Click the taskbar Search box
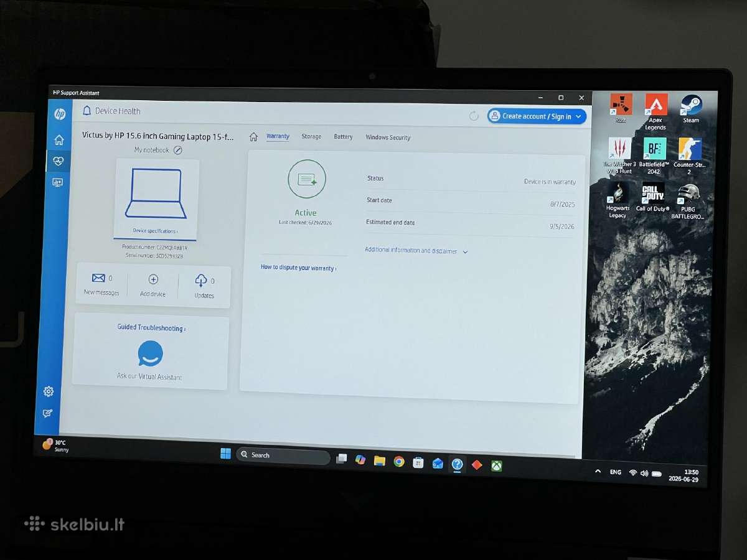The image size is (747, 560). [x=283, y=456]
